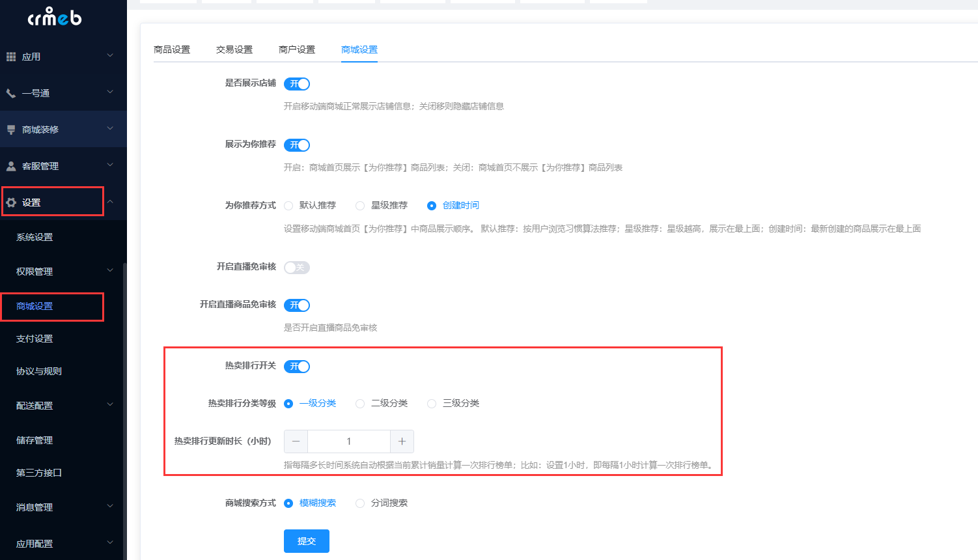Collapse the 设置 menu chevron
978x560 pixels.
pos(110,202)
